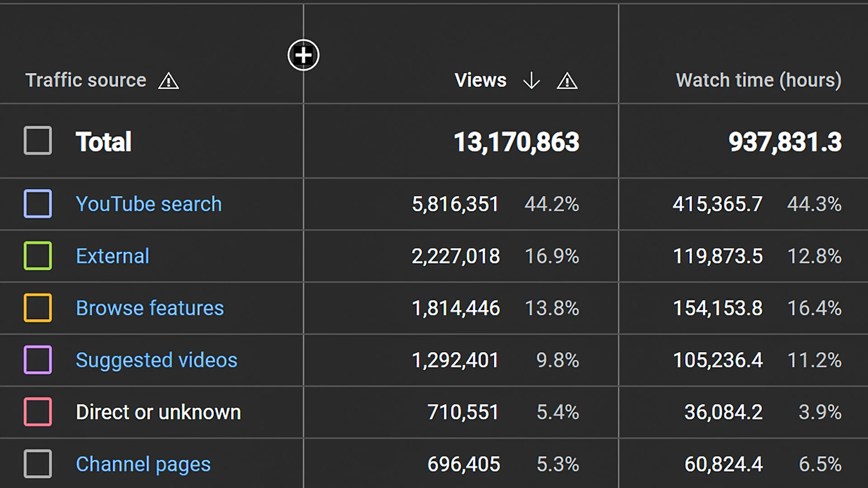Click warning triangle beside Views header
868x488 pixels.
567,81
